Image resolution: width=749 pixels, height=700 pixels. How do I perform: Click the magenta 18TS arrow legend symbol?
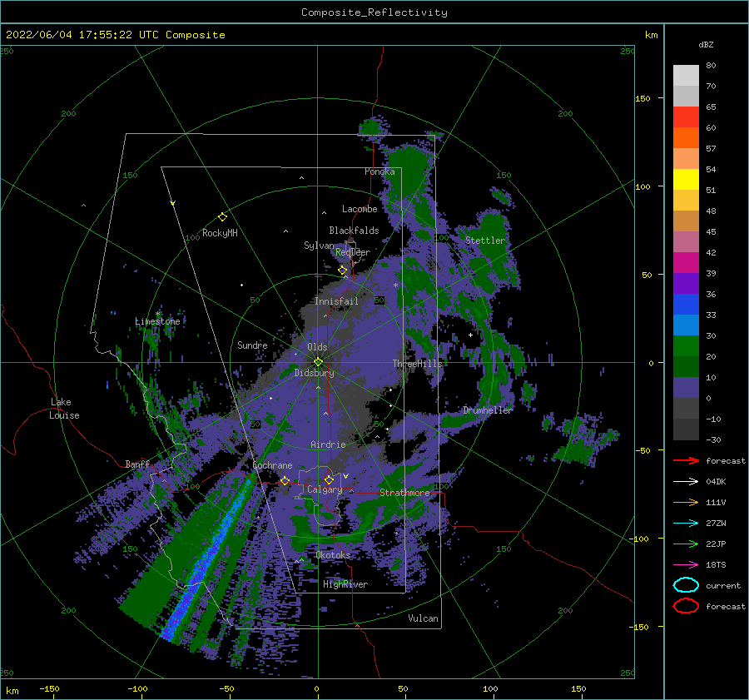tap(686, 565)
